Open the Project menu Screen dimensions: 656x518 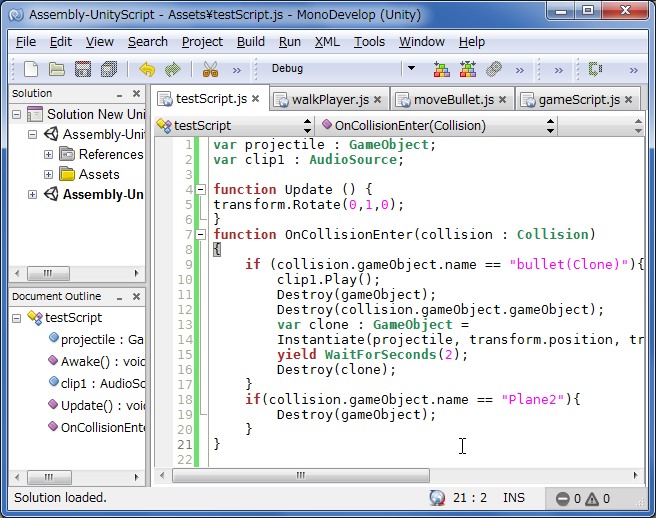click(202, 42)
